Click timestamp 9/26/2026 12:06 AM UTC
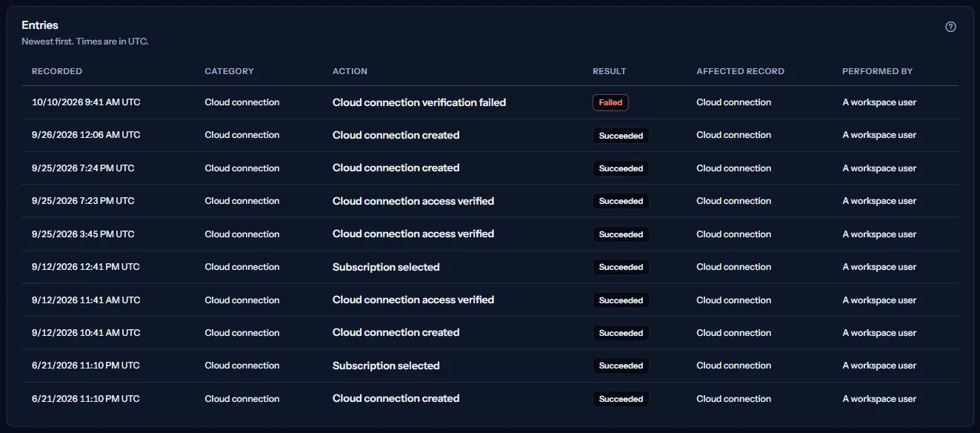The height and width of the screenshot is (433, 980). (86, 135)
